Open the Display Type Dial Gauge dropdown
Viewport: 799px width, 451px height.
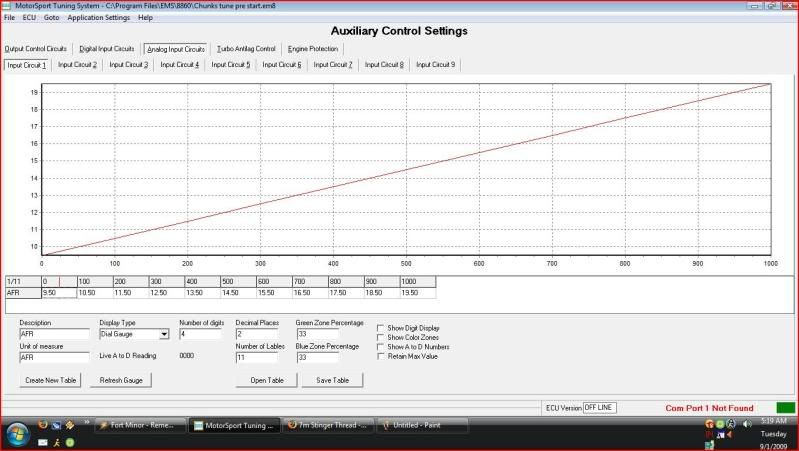pos(164,334)
